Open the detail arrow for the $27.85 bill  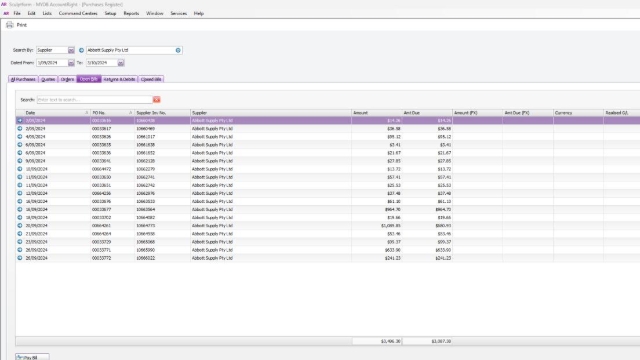20,161
